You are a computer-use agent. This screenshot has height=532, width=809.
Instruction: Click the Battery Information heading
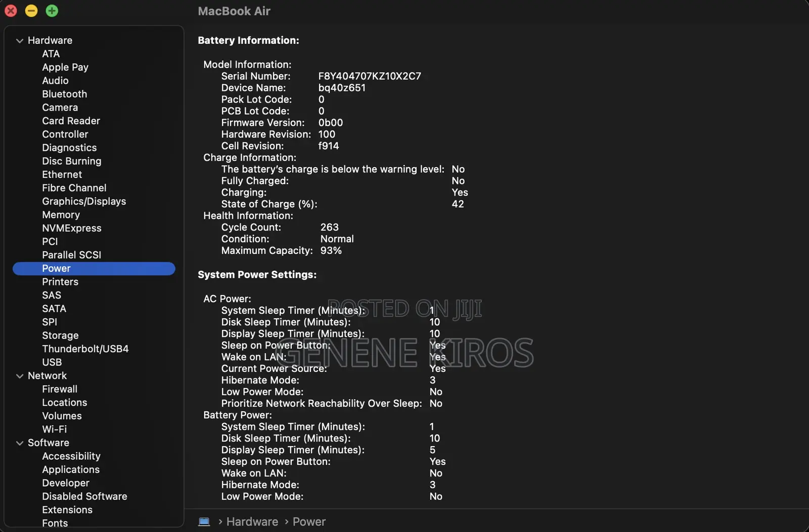(248, 40)
